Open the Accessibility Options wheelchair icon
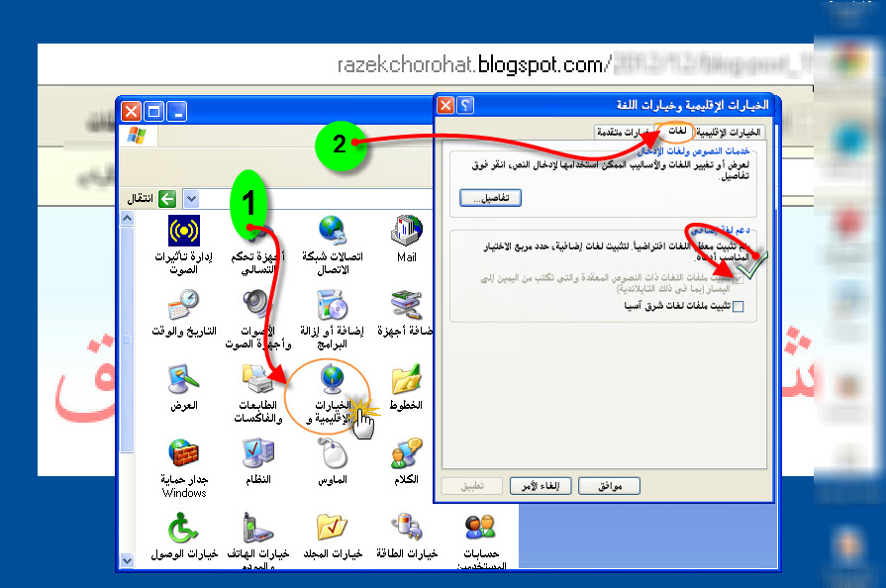 [184, 528]
